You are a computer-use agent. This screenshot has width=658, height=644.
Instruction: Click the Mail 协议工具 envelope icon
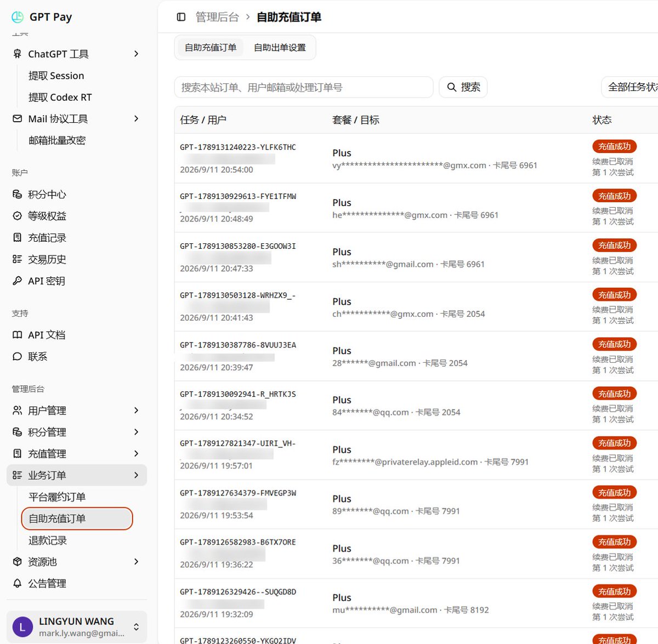pyautogui.click(x=18, y=118)
